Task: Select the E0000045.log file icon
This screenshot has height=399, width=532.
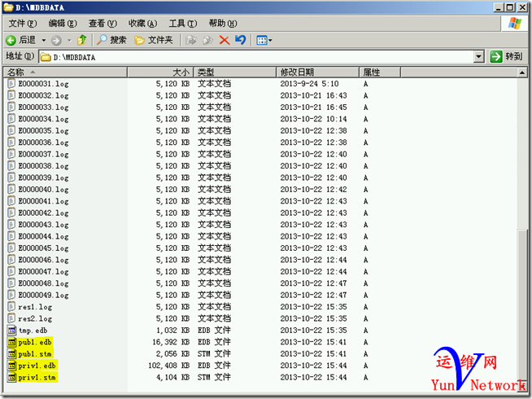Action: (12, 248)
